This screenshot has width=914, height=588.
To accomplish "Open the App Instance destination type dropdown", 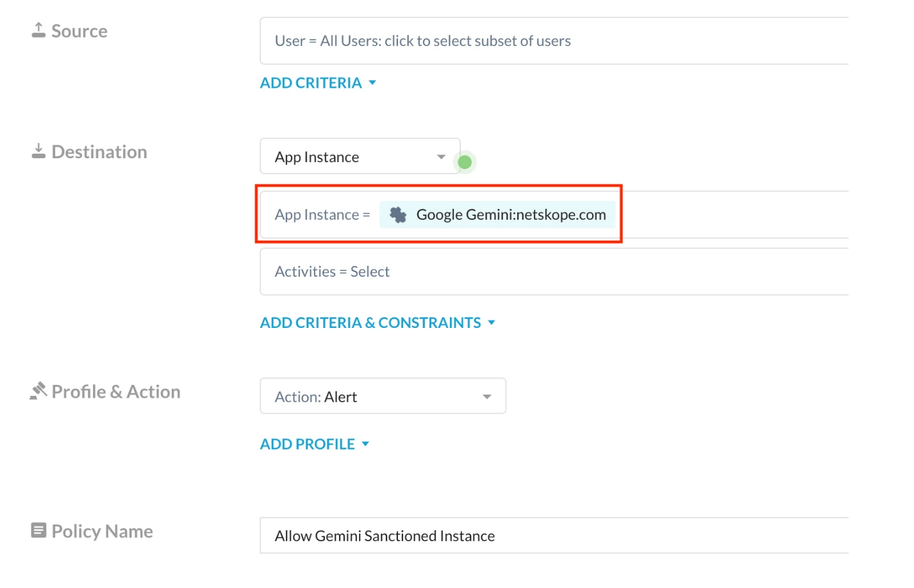I will 360,156.
